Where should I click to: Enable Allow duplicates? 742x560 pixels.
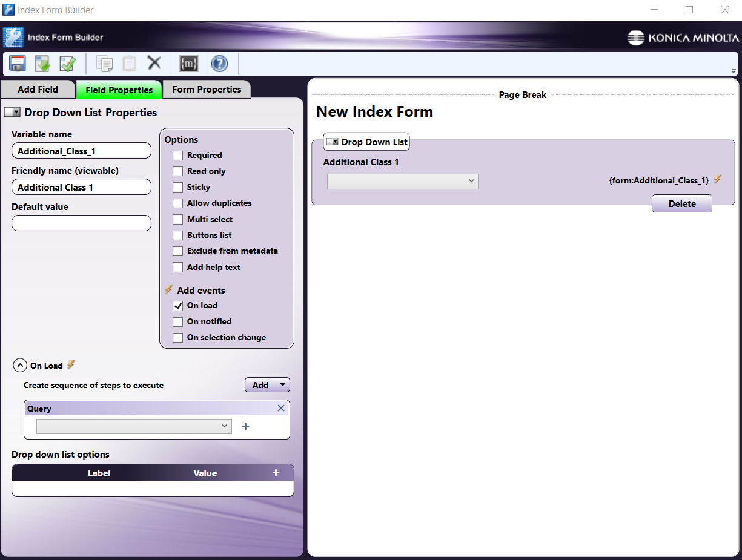point(177,203)
